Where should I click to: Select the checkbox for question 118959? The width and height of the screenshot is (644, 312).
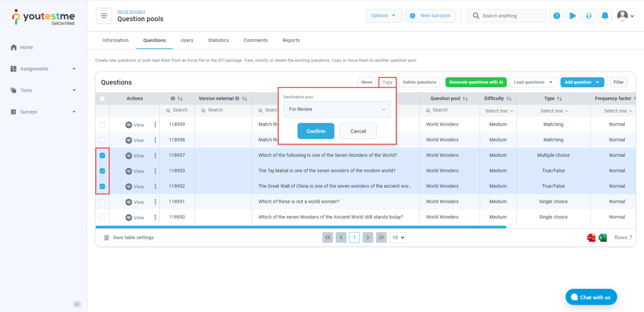tap(102, 125)
